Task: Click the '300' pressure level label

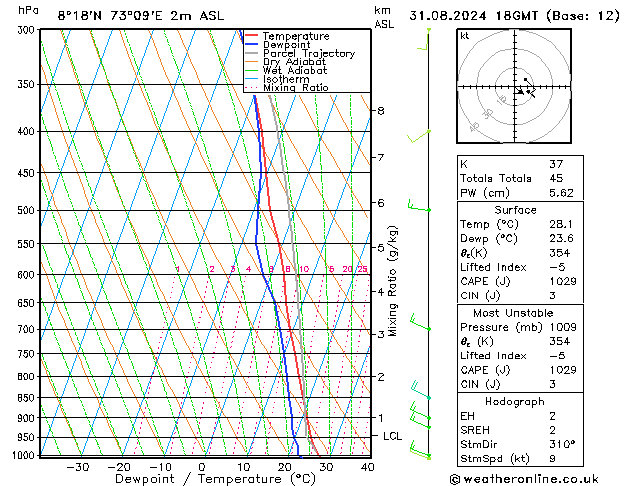Action: pyautogui.click(x=28, y=30)
